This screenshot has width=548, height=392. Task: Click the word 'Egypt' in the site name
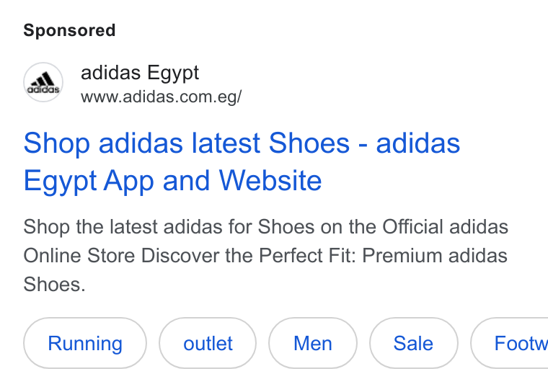click(173, 74)
